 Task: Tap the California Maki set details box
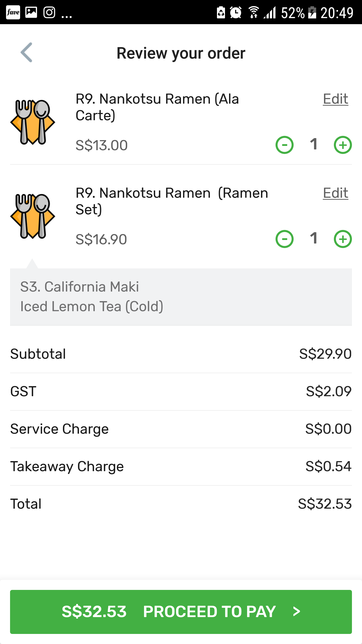(181, 297)
